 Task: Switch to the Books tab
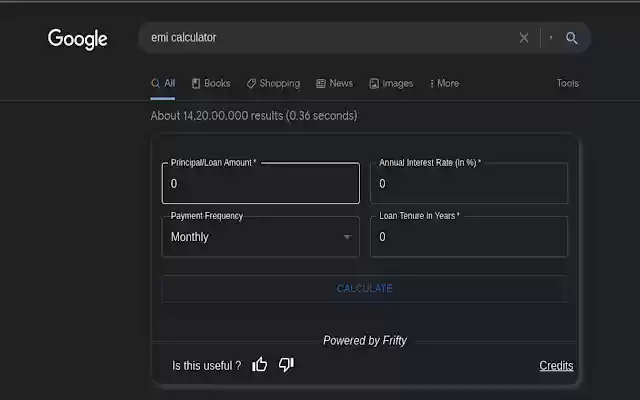211,83
